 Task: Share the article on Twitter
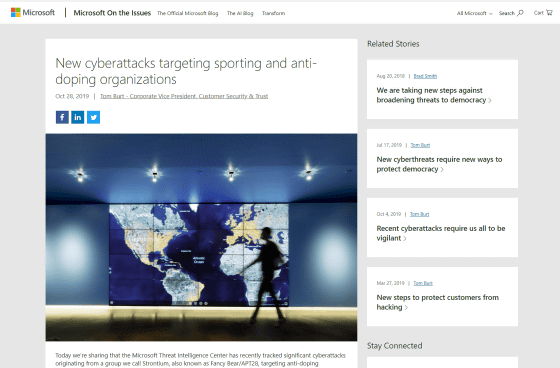(93, 117)
